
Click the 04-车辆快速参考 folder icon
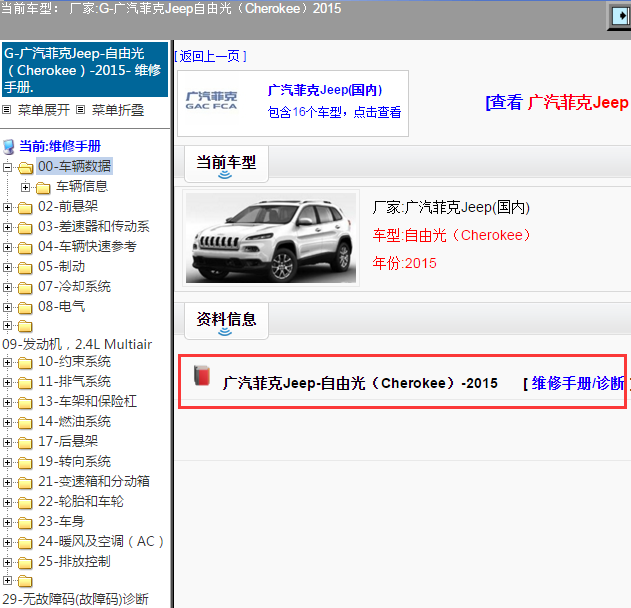click(x=25, y=247)
